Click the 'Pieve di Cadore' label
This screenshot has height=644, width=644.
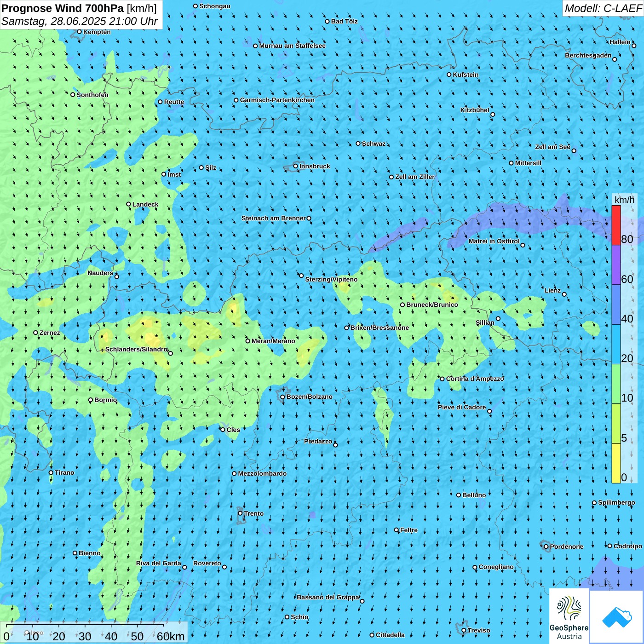pyautogui.click(x=462, y=407)
